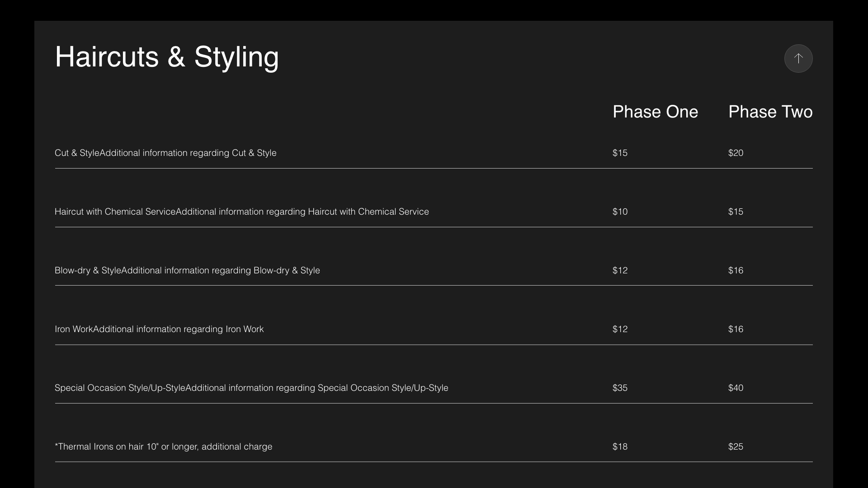Click the $12 Phase One Blow-dry price
Viewport: 868px width, 488px height.
620,270
